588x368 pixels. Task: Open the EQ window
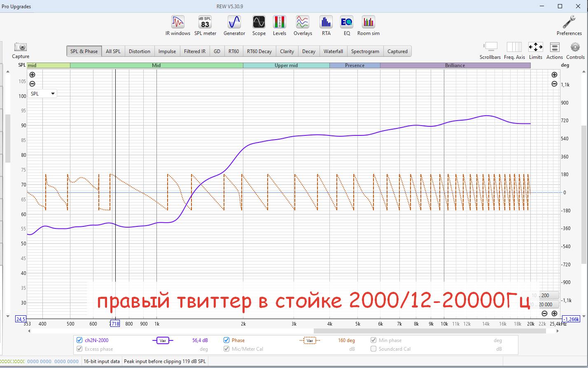point(347,26)
